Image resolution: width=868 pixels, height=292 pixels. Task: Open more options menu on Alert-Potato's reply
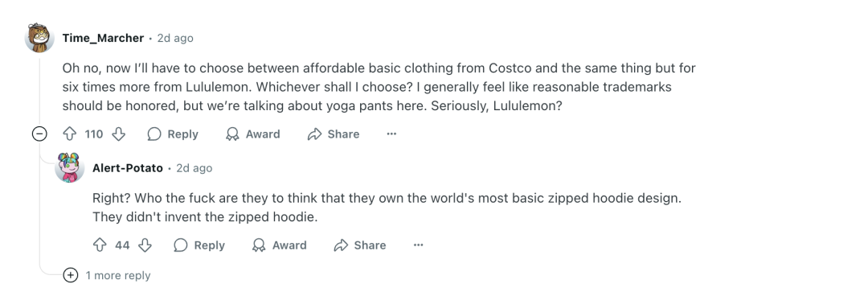point(419,245)
